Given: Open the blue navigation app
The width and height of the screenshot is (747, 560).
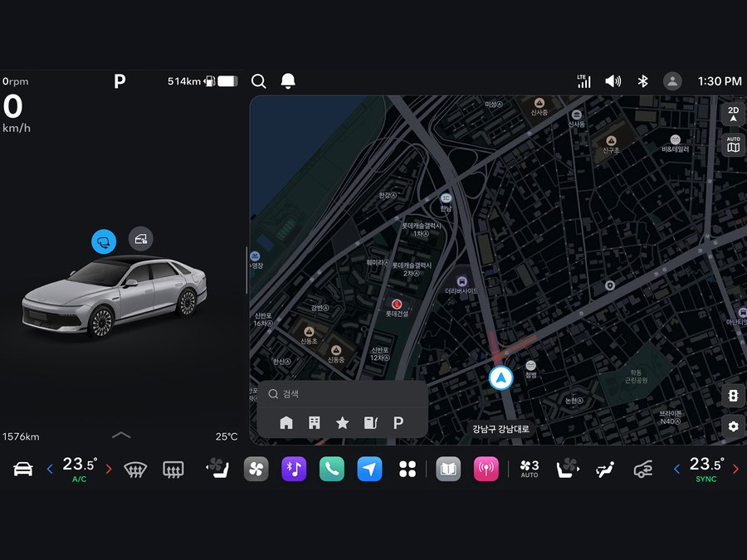Looking at the screenshot, I should tap(369, 469).
